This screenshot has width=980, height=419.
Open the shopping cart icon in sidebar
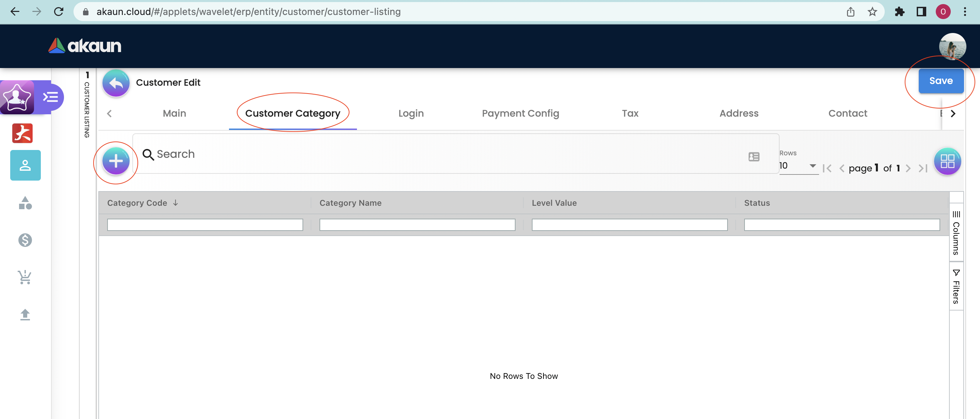(x=25, y=277)
